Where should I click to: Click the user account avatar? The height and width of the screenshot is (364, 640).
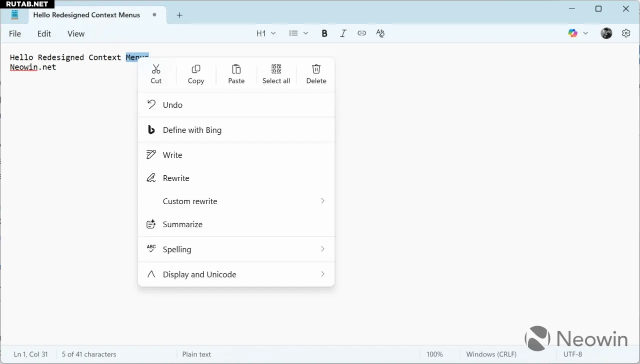pyautogui.click(x=606, y=33)
